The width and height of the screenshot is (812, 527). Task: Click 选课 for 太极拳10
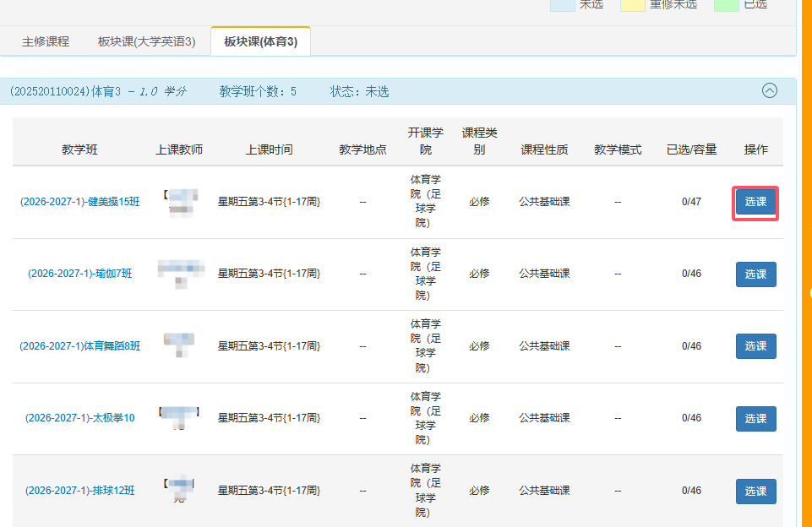pos(755,418)
